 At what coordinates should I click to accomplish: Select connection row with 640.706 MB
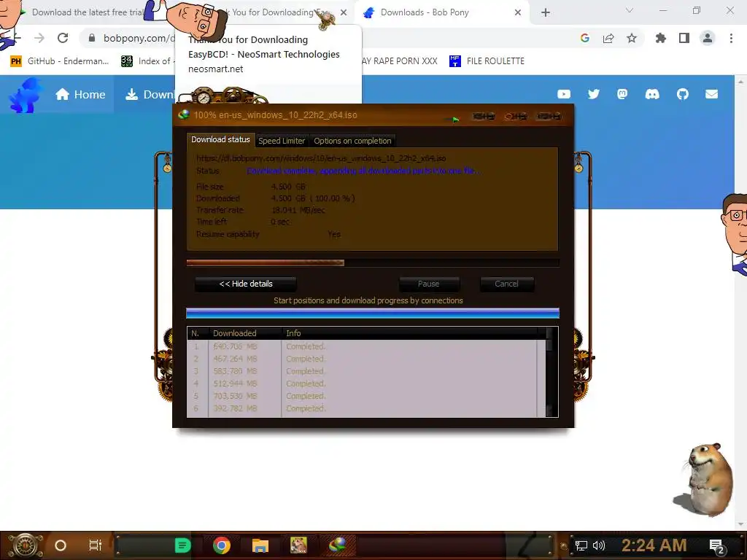pos(366,346)
